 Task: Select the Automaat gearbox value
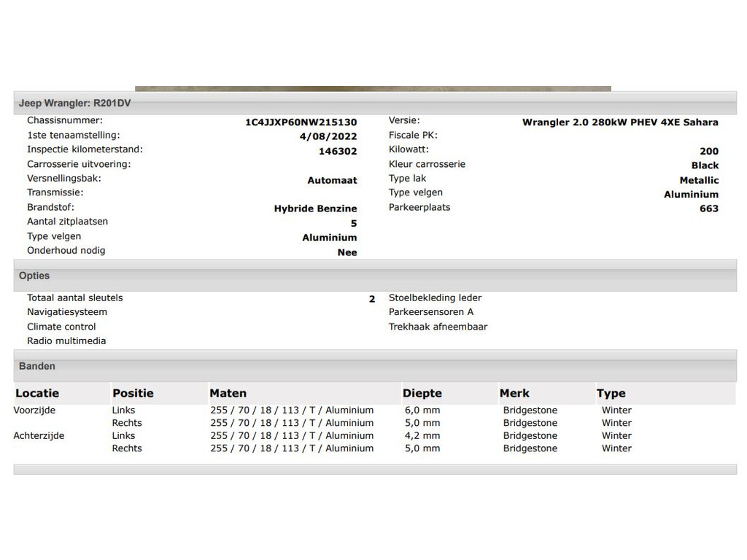click(x=332, y=180)
